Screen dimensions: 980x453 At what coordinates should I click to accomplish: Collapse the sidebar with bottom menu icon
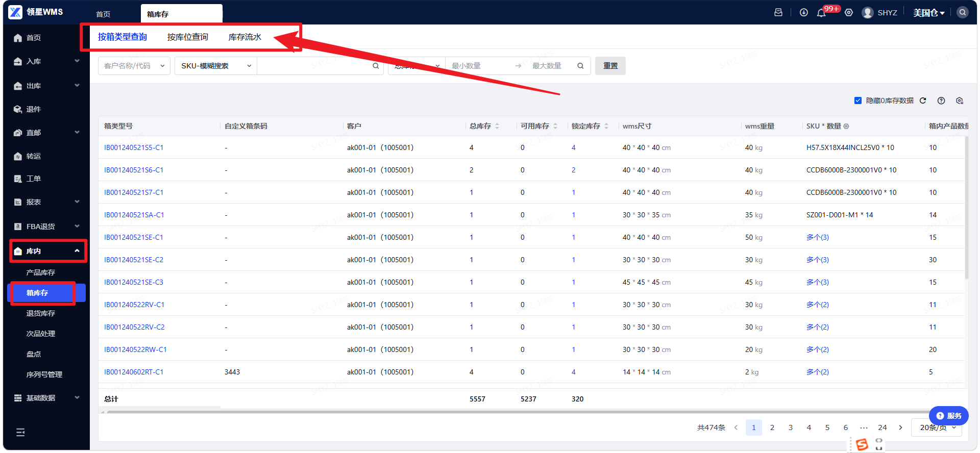[x=20, y=433]
